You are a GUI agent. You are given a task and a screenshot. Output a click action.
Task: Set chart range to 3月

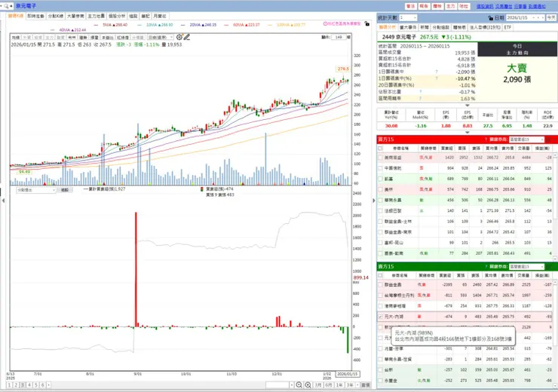point(317,385)
